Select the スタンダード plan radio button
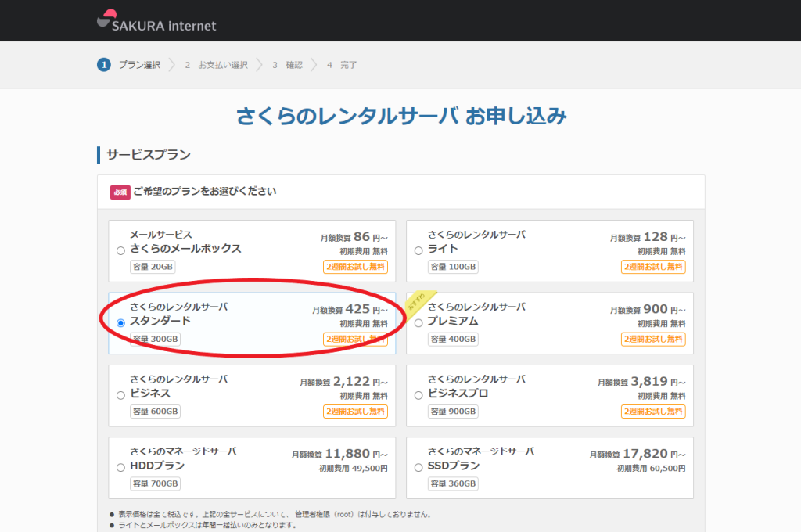Screen dimensions: 801x532 (120, 323)
